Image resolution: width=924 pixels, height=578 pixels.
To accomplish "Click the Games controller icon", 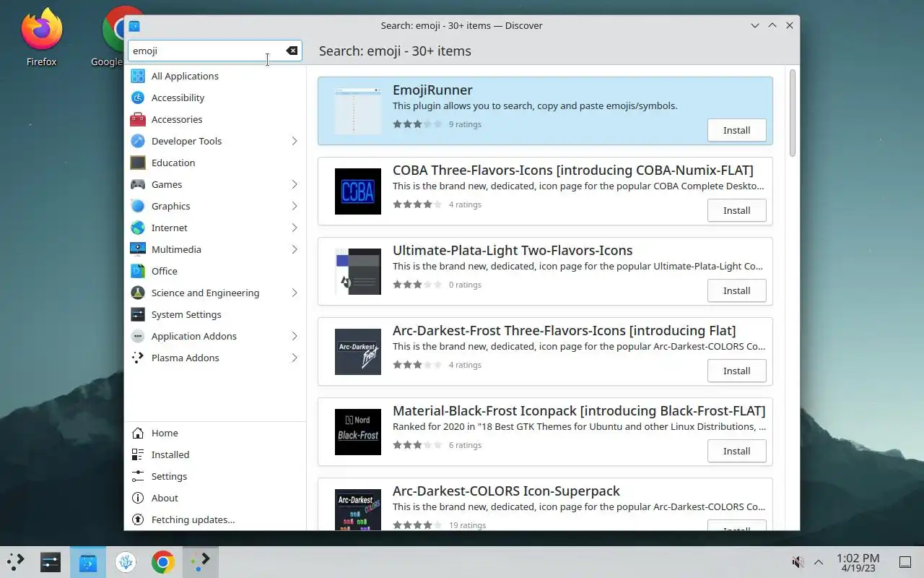I will 138,184.
